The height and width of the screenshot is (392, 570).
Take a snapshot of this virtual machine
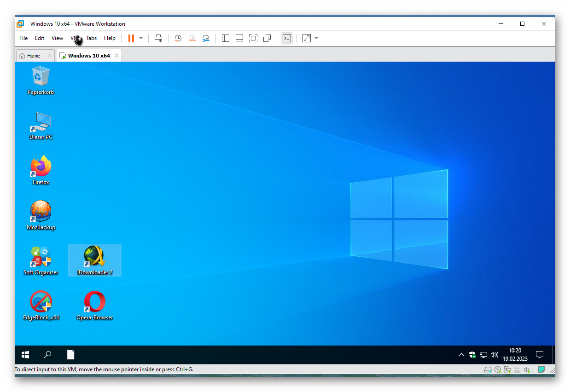pyautogui.click(x=178, y=38)
